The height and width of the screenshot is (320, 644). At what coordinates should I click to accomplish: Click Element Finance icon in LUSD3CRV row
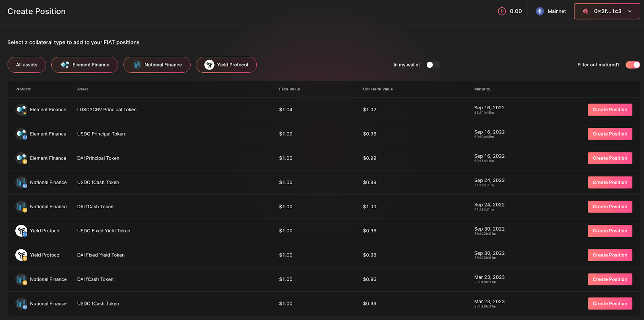tap(21, 110)
